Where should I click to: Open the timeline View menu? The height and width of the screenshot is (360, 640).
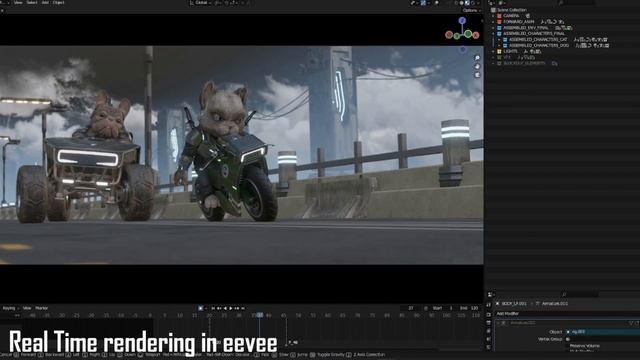[x=27, y=308]
